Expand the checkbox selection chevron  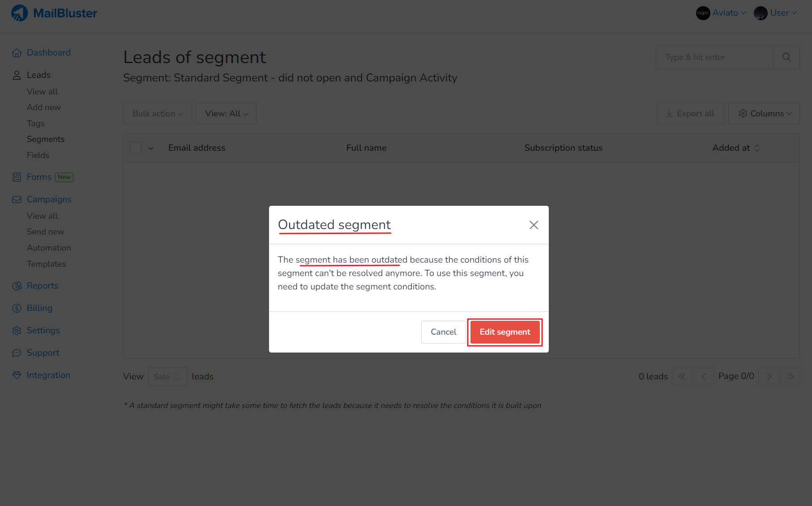pyautogui.click(x=151, y=148)
